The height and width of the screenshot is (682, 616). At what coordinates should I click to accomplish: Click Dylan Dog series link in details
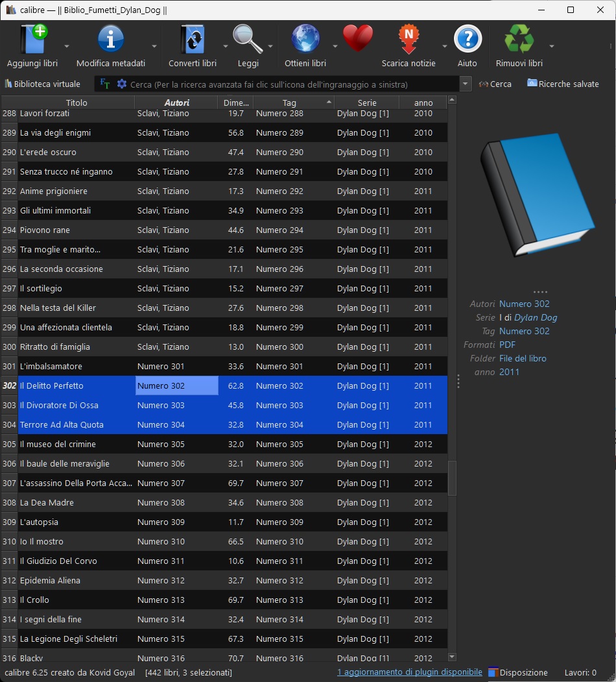(x=536, y=317)
